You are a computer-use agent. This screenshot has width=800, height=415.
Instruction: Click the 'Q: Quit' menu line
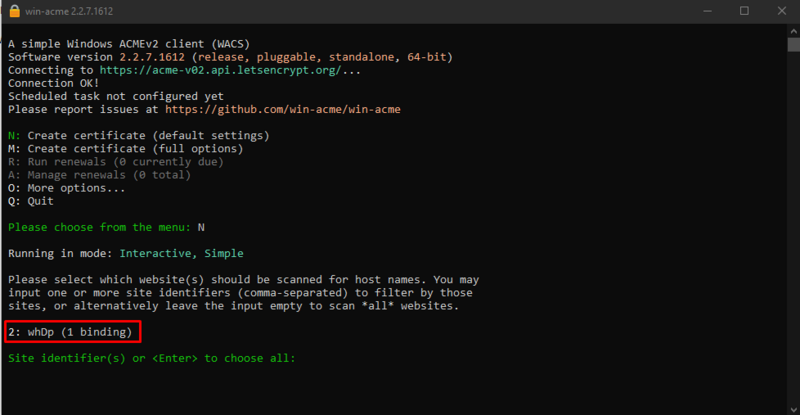click(31, 201)
